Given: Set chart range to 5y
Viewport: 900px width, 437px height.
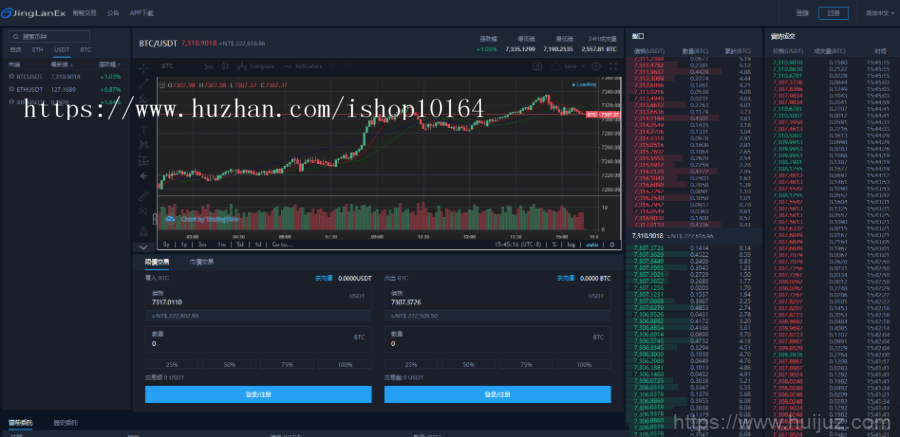Looking at the screenshot, I should [166, 244].
